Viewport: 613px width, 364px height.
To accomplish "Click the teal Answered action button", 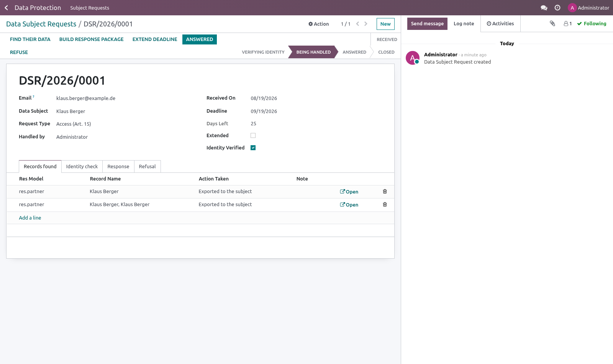I will 200,39.
